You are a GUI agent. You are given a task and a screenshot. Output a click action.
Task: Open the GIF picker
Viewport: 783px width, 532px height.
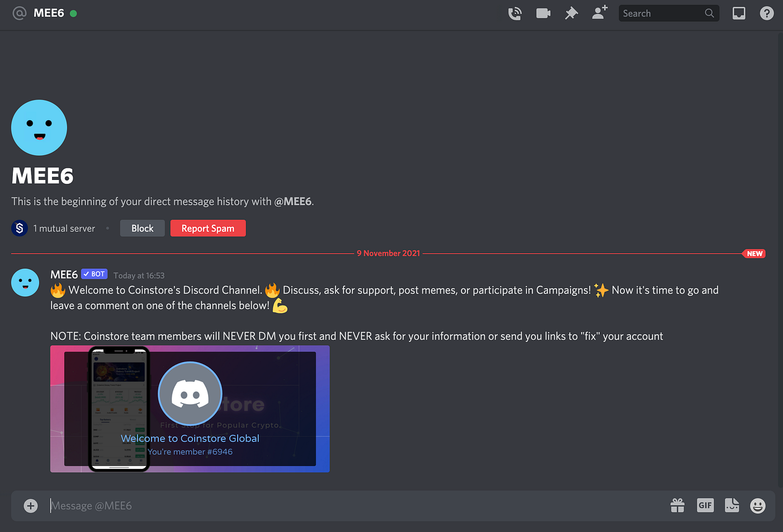705,506
